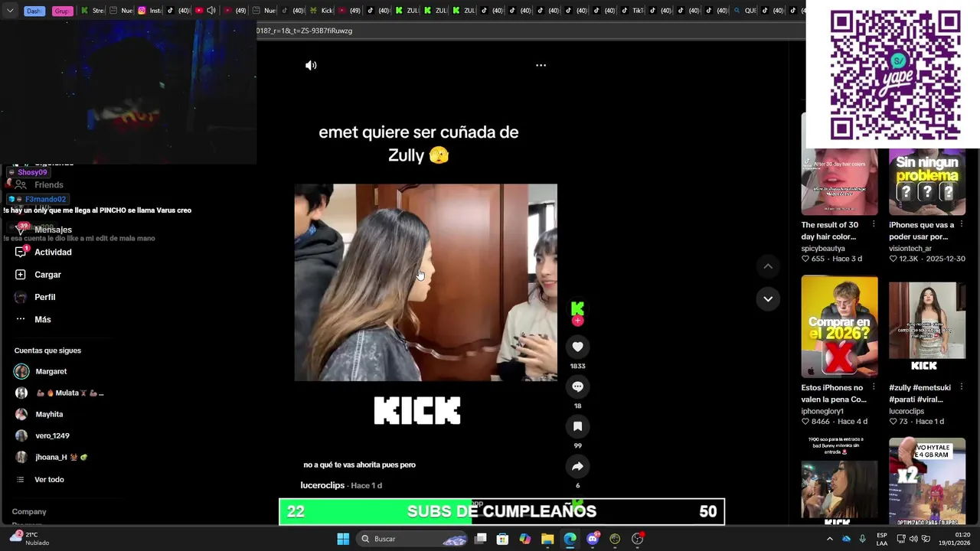Show hidden system tray icons

[830, 539]
